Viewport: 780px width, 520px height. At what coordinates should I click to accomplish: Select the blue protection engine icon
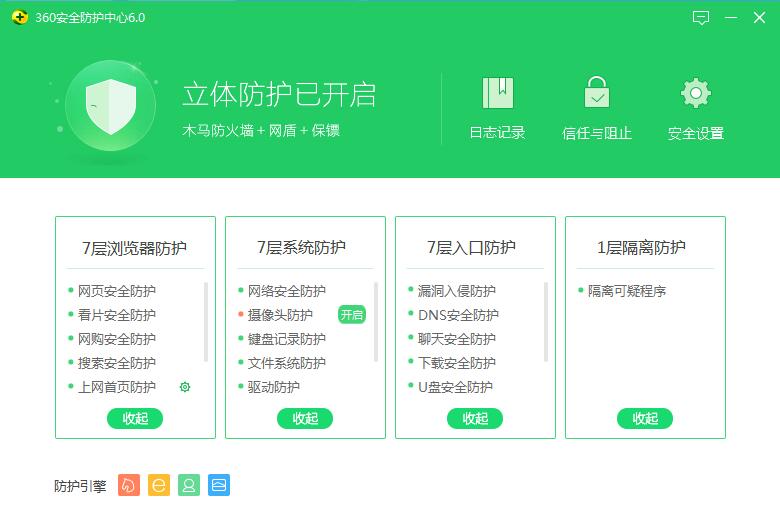pyautogui.click(x=219, y=485)
